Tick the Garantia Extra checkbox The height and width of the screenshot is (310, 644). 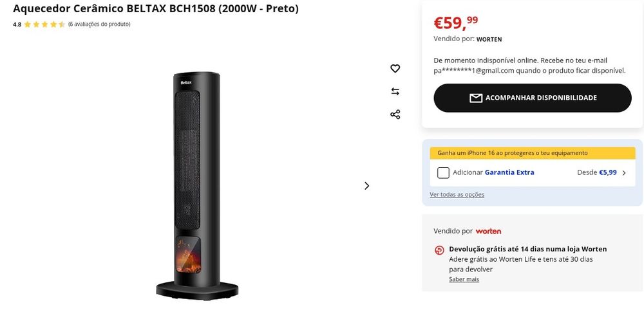click(443, 172)
